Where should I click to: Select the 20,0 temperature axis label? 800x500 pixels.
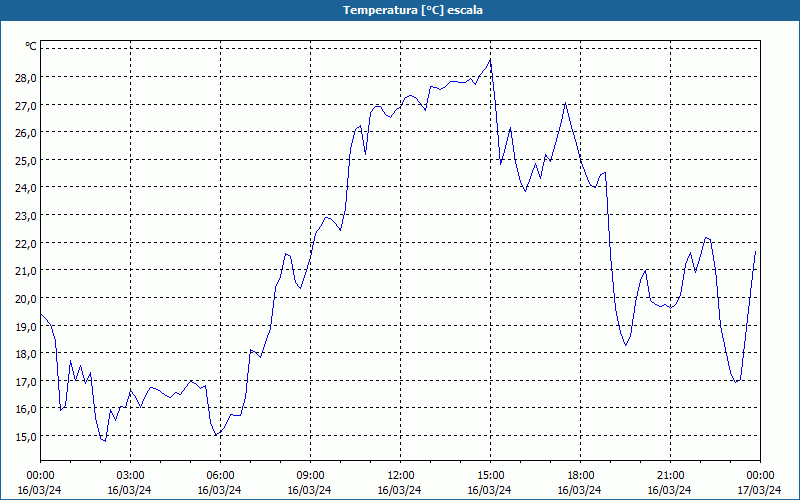coord(25,298)
